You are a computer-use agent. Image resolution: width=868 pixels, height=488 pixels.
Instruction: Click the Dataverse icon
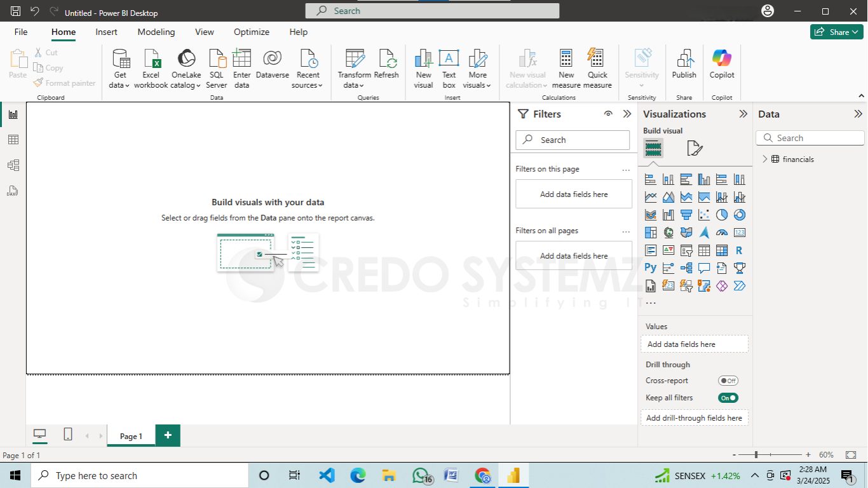[273, 65]
